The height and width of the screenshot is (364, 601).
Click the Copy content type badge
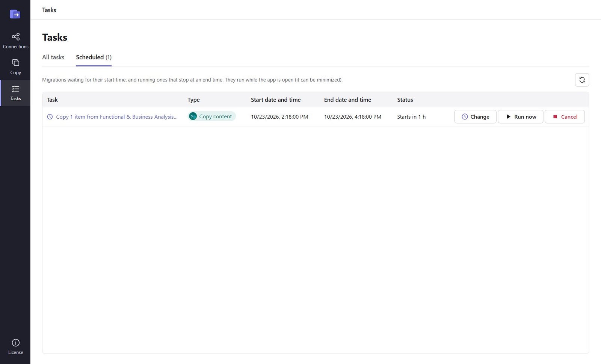point(212,116)
